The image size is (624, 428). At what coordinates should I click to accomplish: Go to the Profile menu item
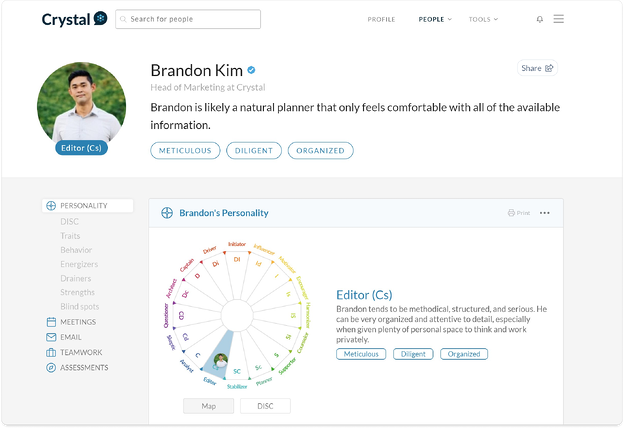click(381, 19)
